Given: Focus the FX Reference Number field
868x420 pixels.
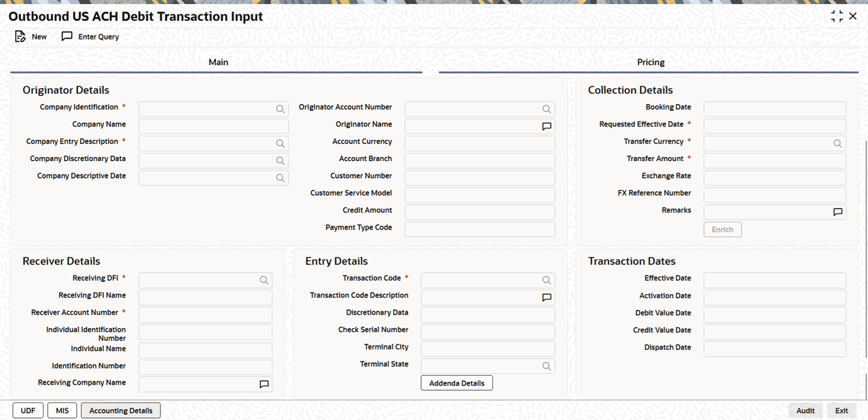Looking at the screenshot, I should (x=775, y=195).
